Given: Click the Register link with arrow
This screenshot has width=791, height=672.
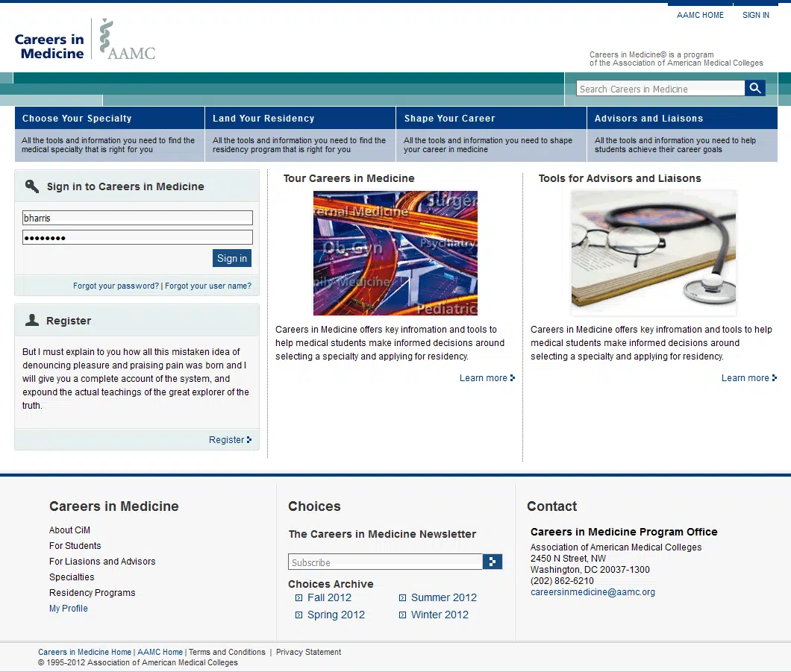Looking at the screenshot, I should tap(230, 439).
